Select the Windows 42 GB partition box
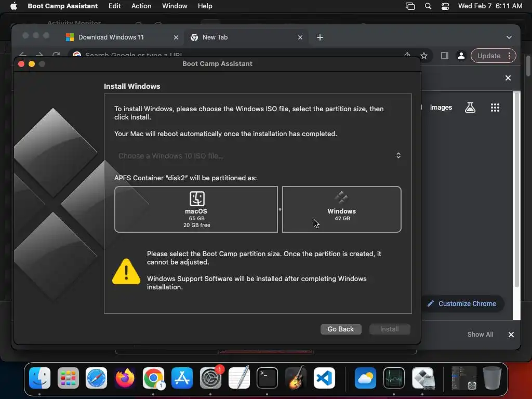Screen dimensions: 532x399 (x=341, y=209)
